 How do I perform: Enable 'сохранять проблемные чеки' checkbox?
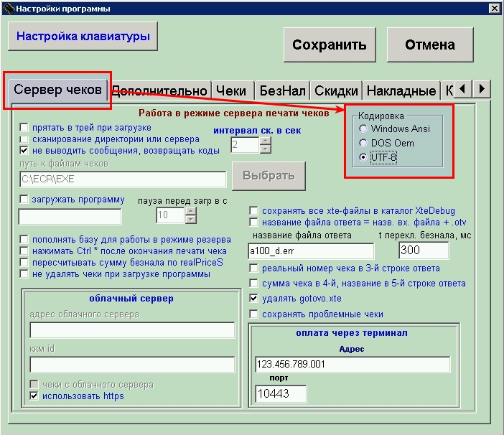click(253, 314)
